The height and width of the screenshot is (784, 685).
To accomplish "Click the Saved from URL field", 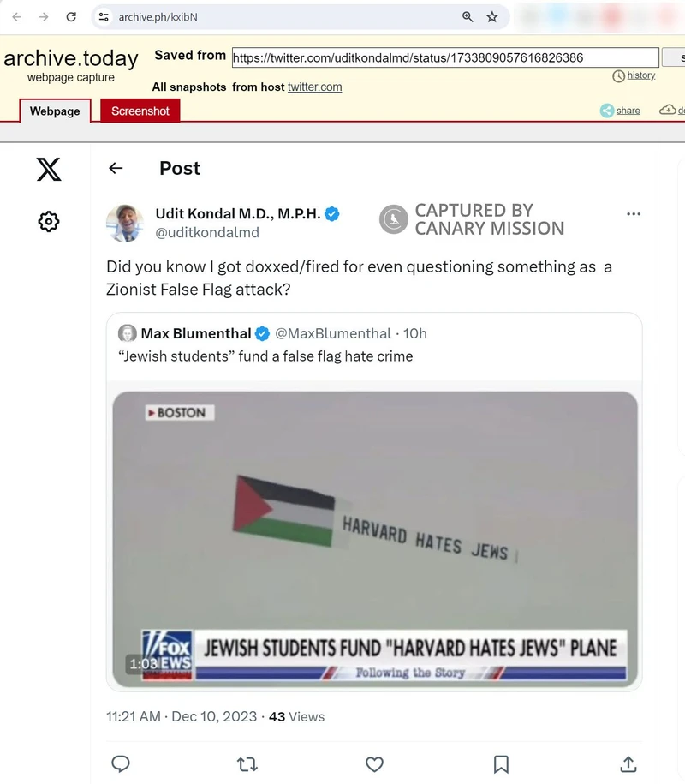I will coord(445,57).
